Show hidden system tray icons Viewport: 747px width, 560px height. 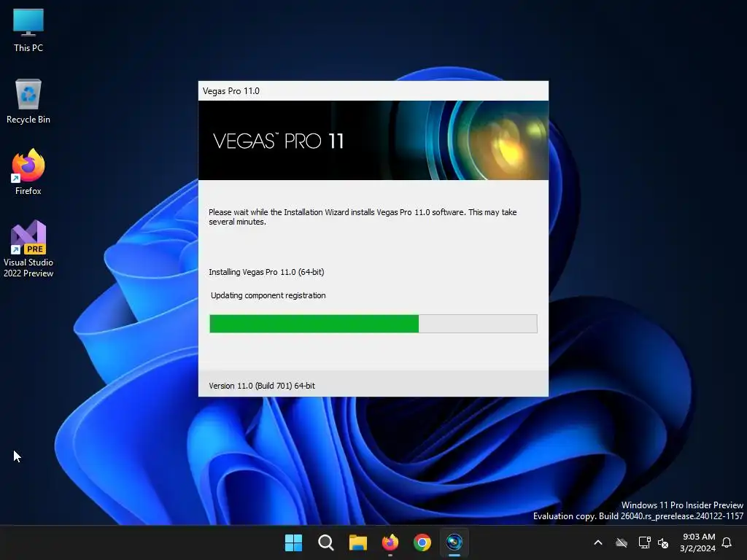(x=598, y=542)
